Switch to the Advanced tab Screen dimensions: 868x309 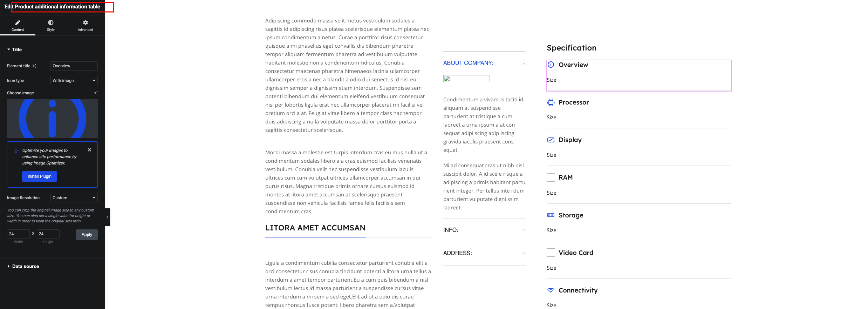click(86, 26)
